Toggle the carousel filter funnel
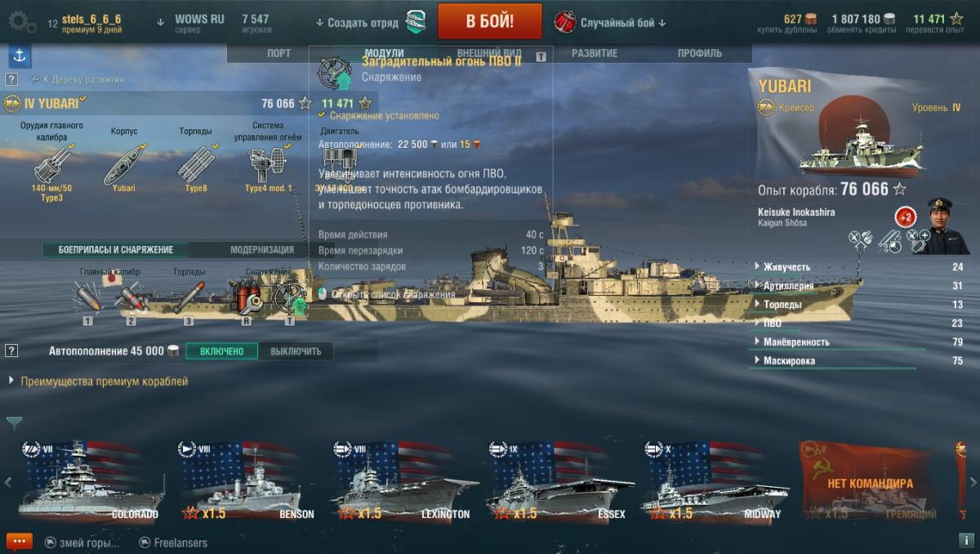Image resolution: width=980 pixels, height=554 pixels. click(x=14, y=422)
